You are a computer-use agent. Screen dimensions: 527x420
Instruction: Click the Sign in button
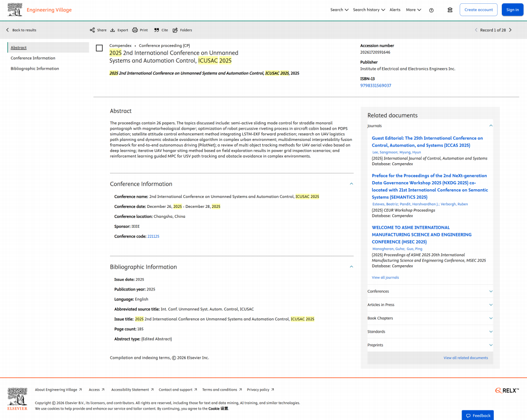[513, 10]
